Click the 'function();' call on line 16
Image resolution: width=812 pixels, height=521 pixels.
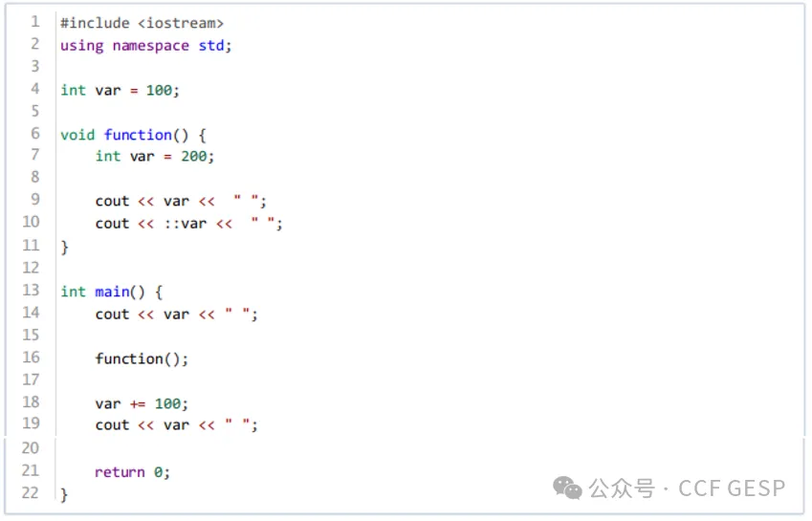tap(142, 359)
